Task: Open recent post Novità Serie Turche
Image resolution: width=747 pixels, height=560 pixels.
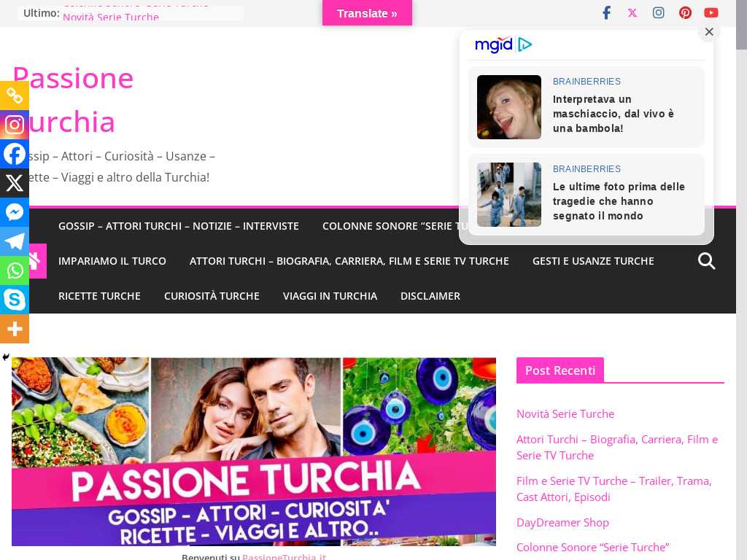Action: point(565,414)
